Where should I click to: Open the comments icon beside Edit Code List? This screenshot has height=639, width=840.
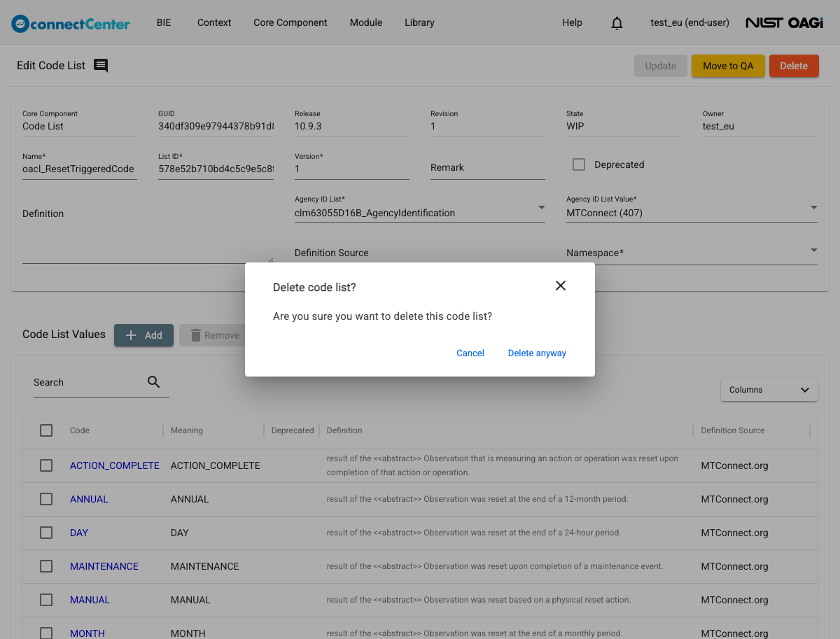101,66
